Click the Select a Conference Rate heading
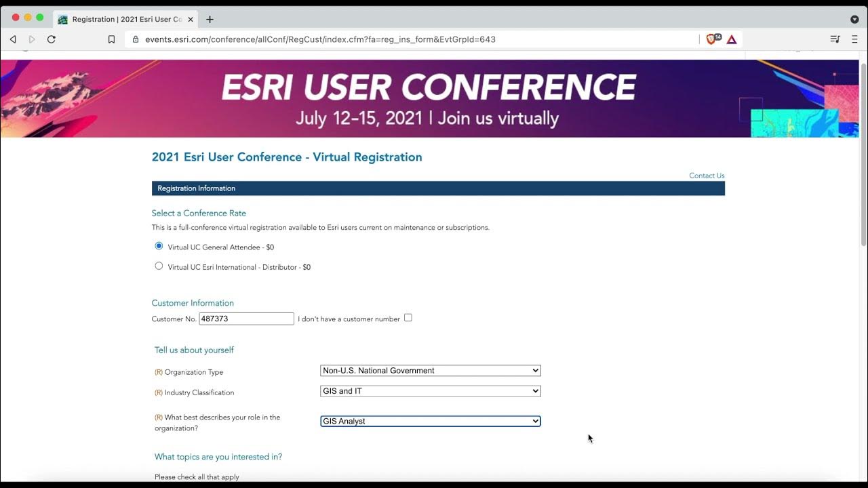The height and width of the screenshot is (488, 868). [x=199, y=213]
